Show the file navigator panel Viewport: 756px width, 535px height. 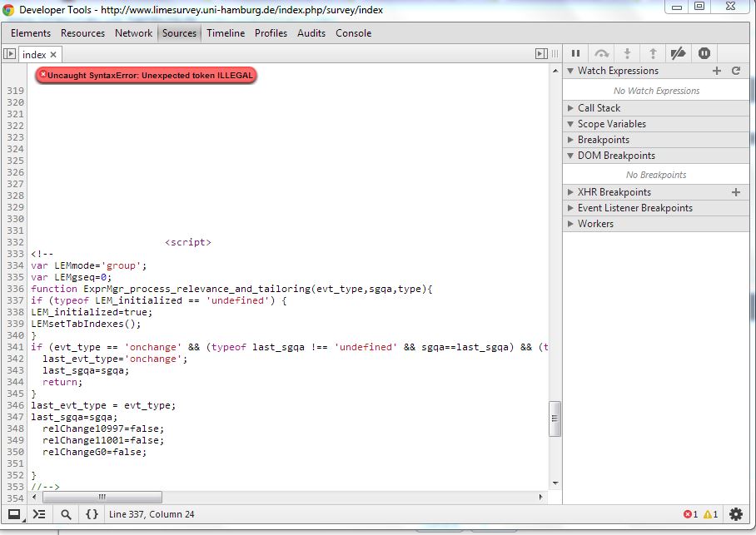(10, 54)
